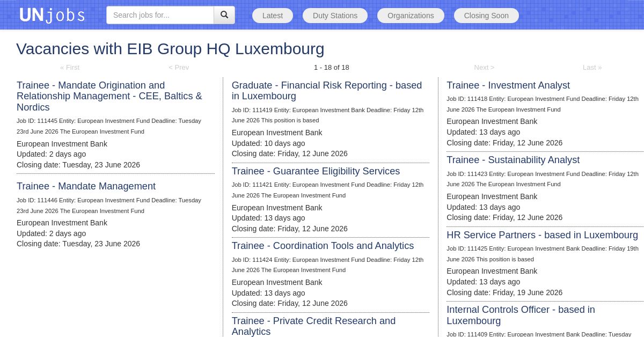Viewport: 644px width, 337px height.
Task: Open Trainee - Mandate Management vacancy
Action: pos(86,186)
